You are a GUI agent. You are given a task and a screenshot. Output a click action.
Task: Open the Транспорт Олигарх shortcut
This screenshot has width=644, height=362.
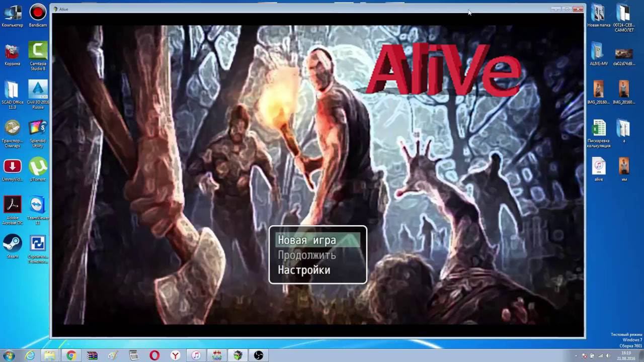click(x=12, y=134)
